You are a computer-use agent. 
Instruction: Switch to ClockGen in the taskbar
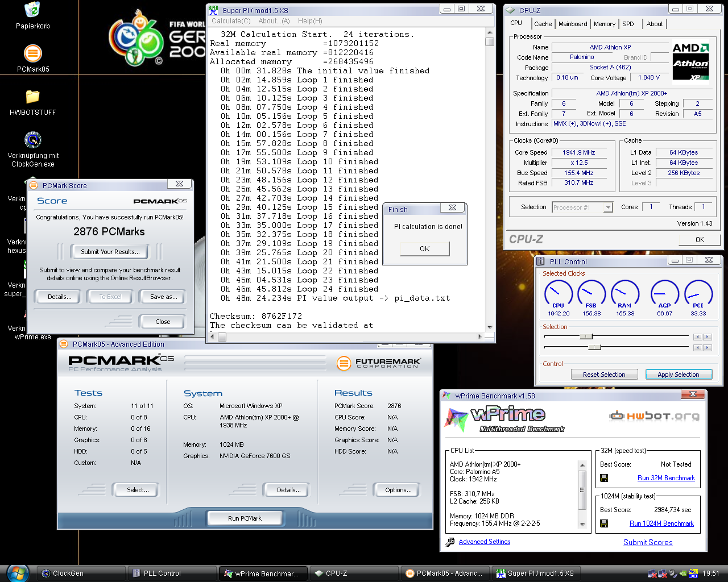click(x=81, y=573)
